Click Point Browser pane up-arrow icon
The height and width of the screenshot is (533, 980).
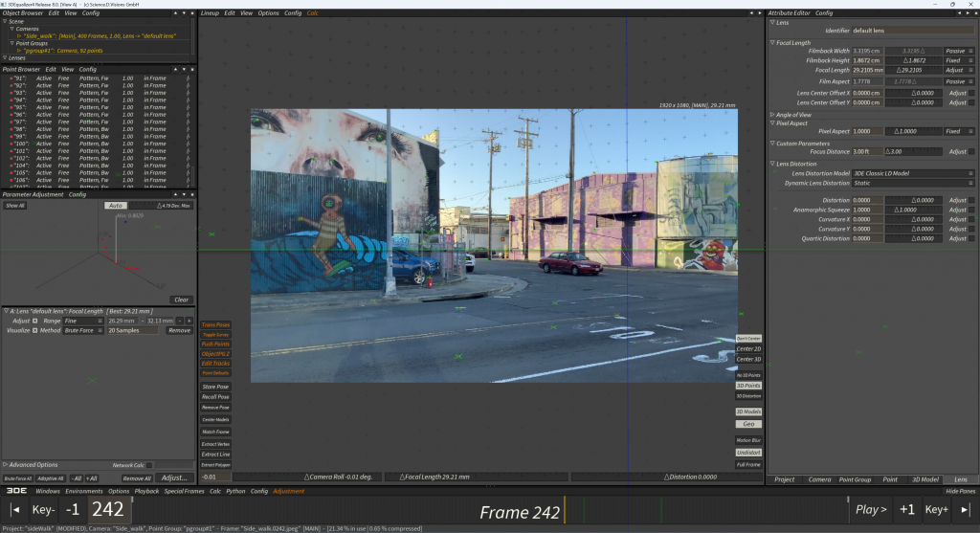click(x=175, y=69)
